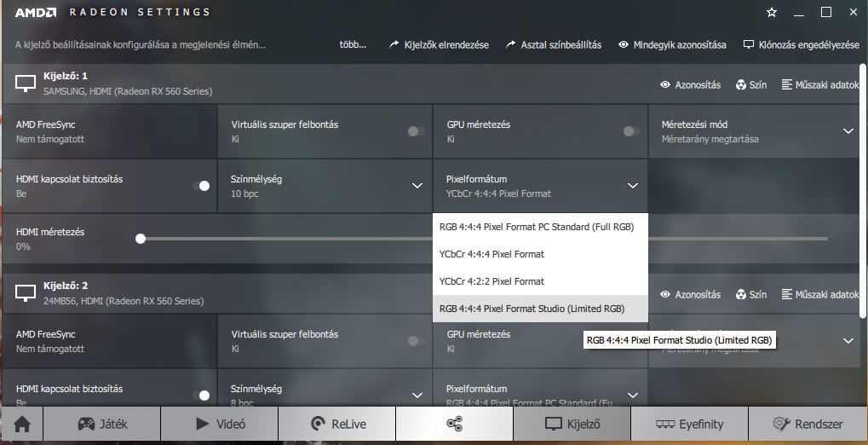868x445 pixels.
Task: Toggle HDMI kapcsolat biztosítás for display 2
Action: coord(201,395)
